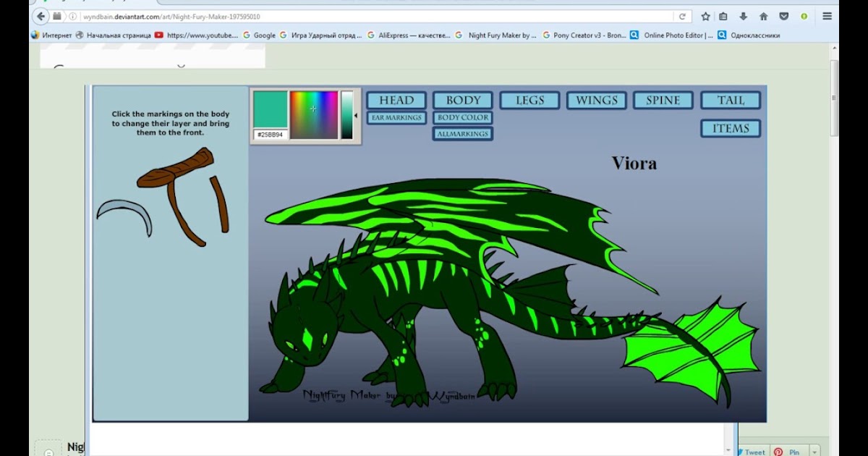Screen dimensions: 868x456
Task: Open the Online Photo Editor bookmark
Action: (671, 35)
